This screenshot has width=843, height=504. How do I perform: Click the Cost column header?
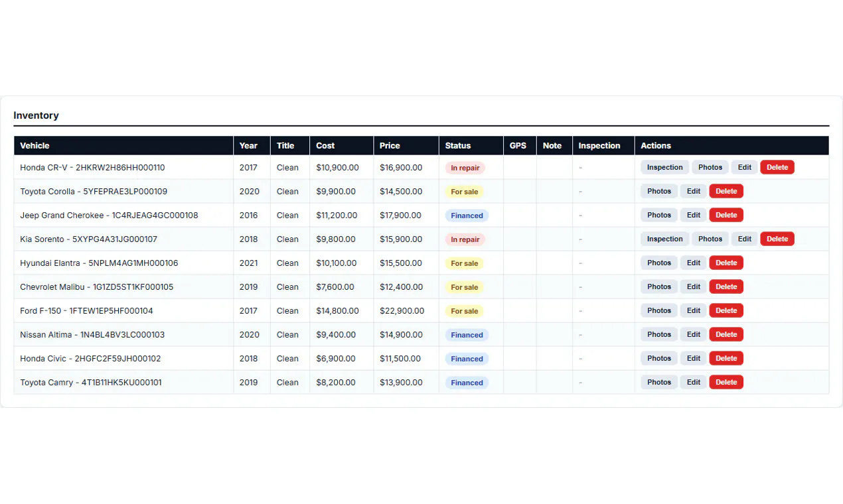point(341,146)
